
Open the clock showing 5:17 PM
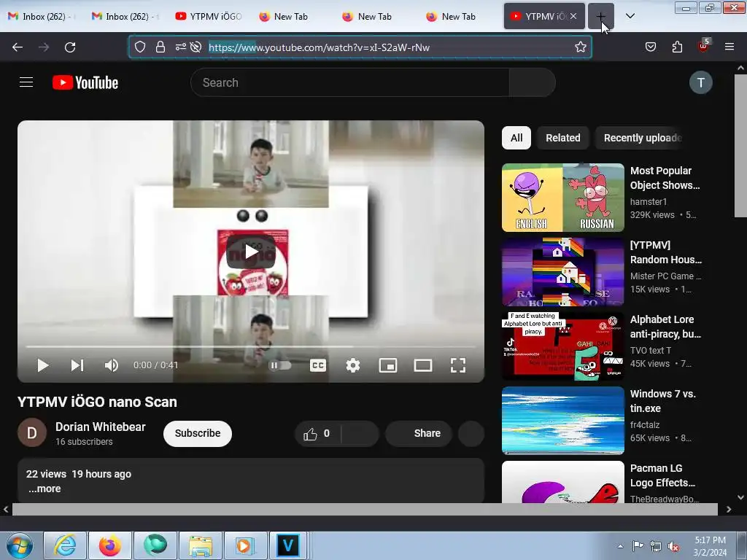click(710, 545)
